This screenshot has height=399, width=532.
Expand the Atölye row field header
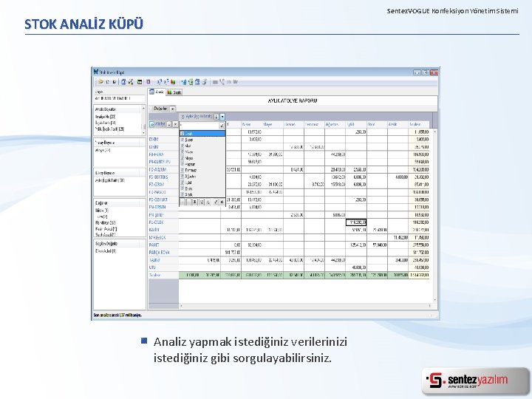[x=152, y=125]
